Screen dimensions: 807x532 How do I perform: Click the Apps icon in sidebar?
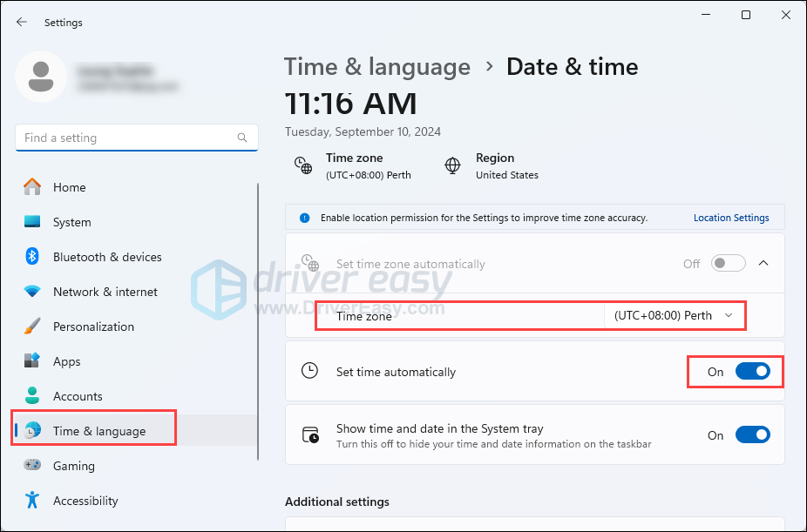[32, 360]
